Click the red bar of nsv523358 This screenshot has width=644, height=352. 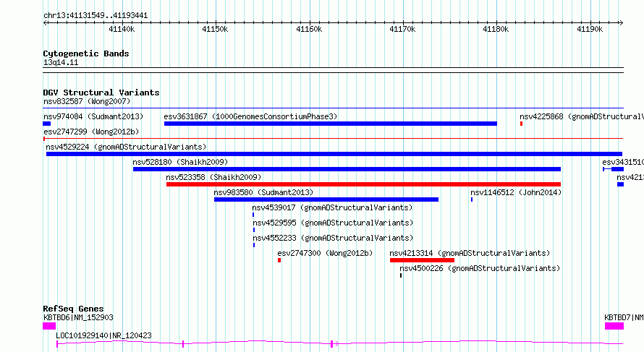[x=363, y=184]
